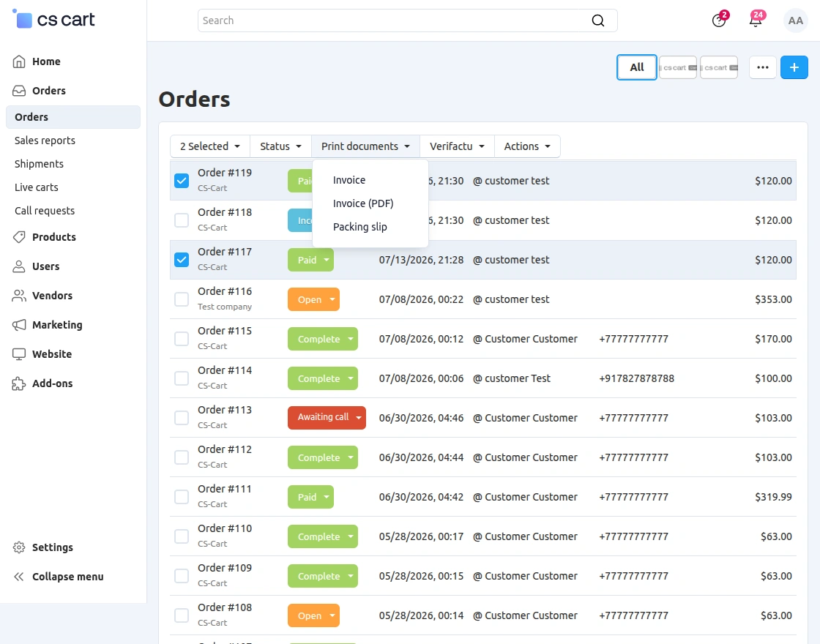Screen dimensions: 820x644
Task: Open the notifications bell icon
Action: tap(756, 20)
